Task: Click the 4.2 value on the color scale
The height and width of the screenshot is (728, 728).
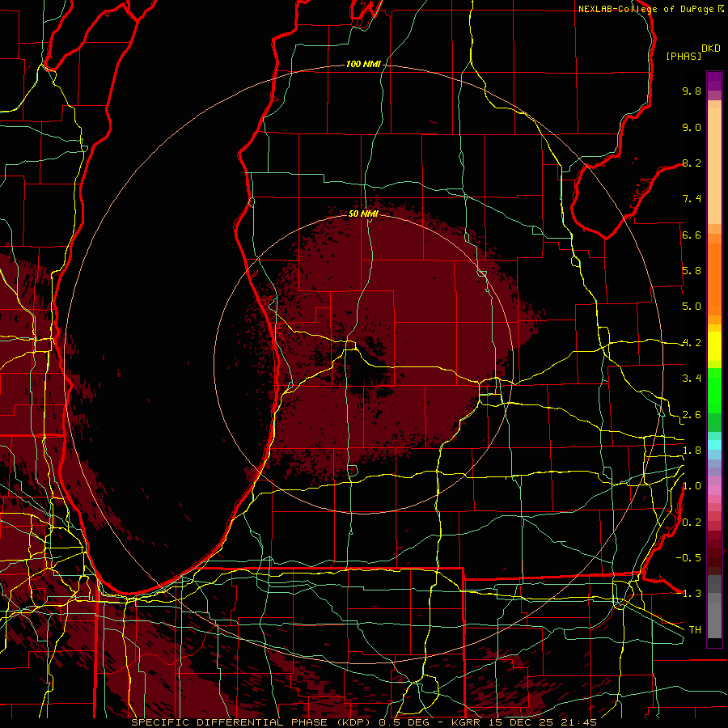Action: pos(692,343)
